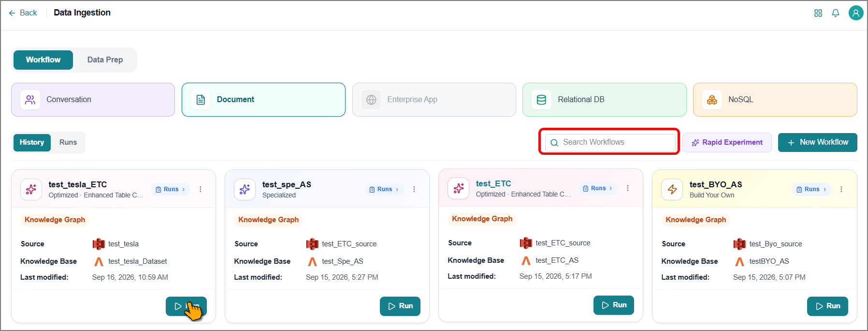Click the test_tesla_ETC workflow icon
This screenshot has height=331, width=868.
(31, 189)
